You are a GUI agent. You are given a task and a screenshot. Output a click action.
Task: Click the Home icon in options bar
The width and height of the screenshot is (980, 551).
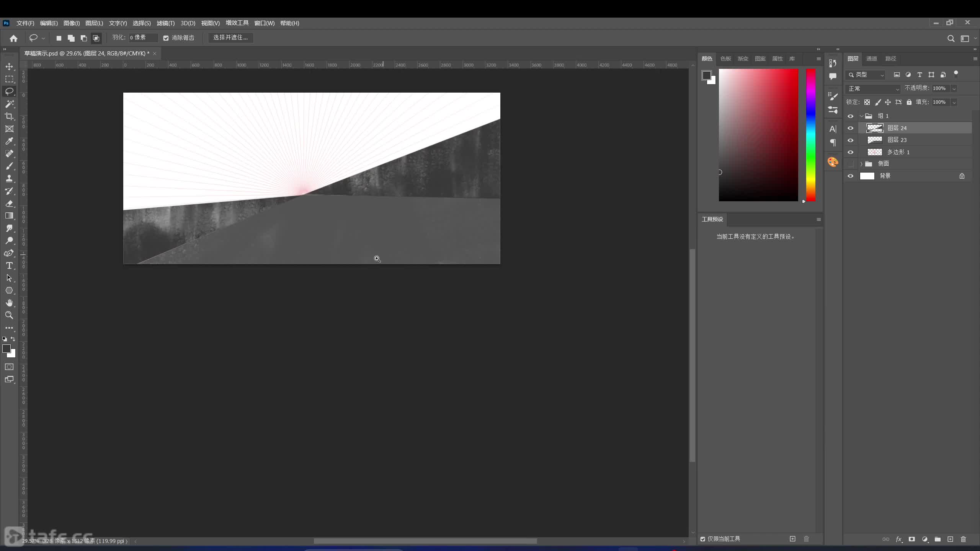pyautogui.click(x=14, y=38)
